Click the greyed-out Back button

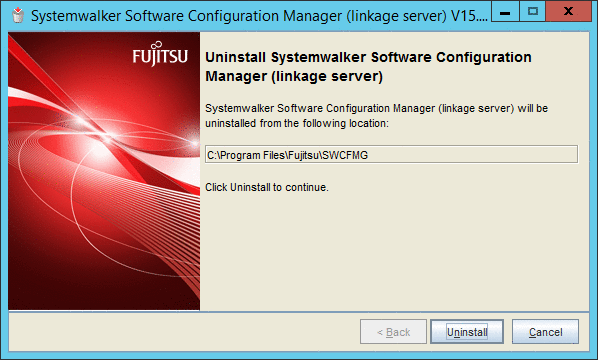click(393, 332)
